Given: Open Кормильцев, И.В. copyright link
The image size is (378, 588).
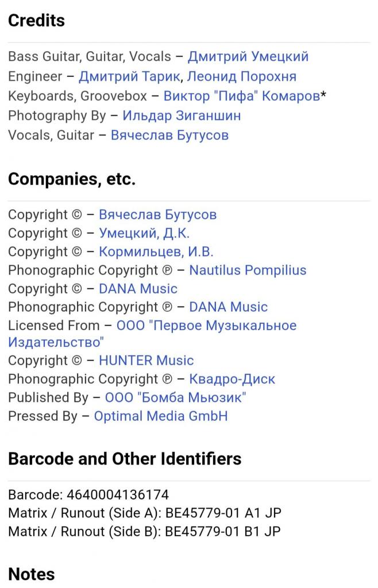Looking at the screenshot, I should (156, 252).
